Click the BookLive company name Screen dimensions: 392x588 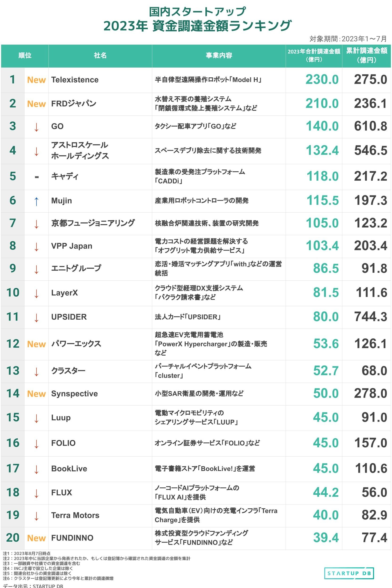pos(69,469)
